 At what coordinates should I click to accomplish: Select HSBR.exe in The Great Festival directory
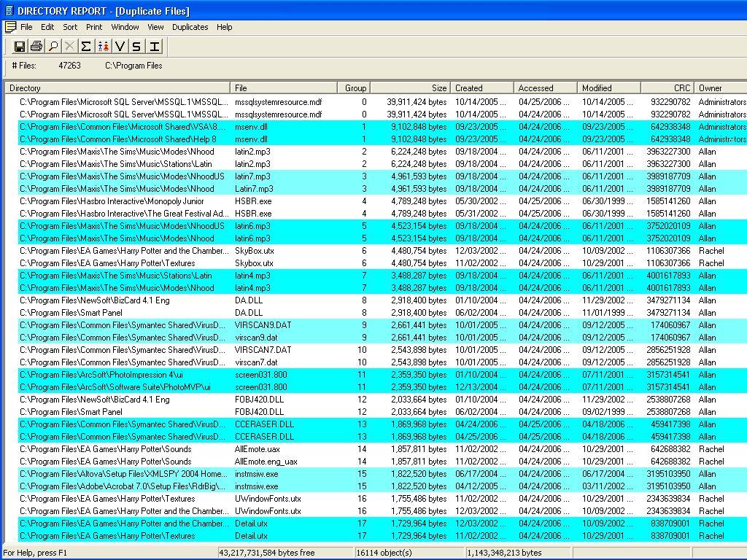pos(382,214)
